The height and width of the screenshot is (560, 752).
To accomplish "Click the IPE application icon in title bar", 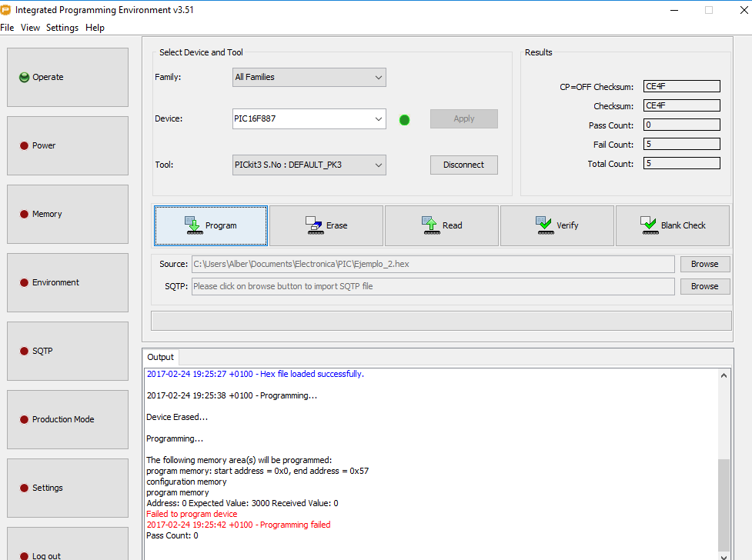I will (x=5, y=10).
